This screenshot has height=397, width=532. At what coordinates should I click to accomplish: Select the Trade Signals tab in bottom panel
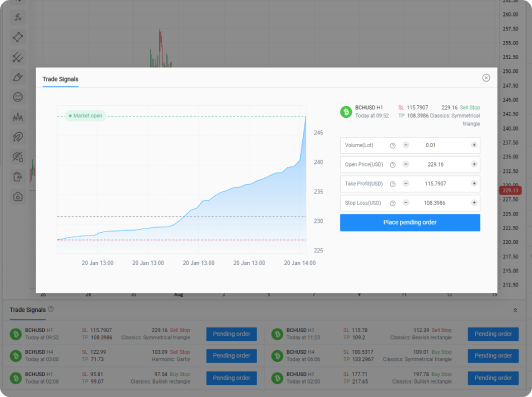click(27, 310)
